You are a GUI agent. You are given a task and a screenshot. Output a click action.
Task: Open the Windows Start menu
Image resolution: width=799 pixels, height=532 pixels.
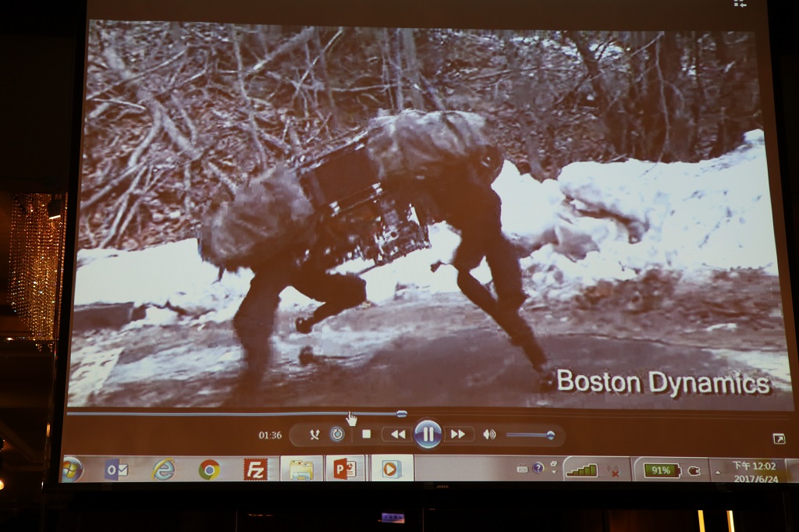pos(72,469)
